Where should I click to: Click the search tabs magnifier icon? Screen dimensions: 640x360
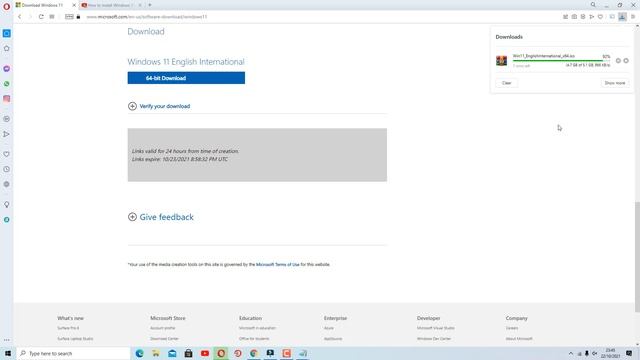[x=593, y=5]
